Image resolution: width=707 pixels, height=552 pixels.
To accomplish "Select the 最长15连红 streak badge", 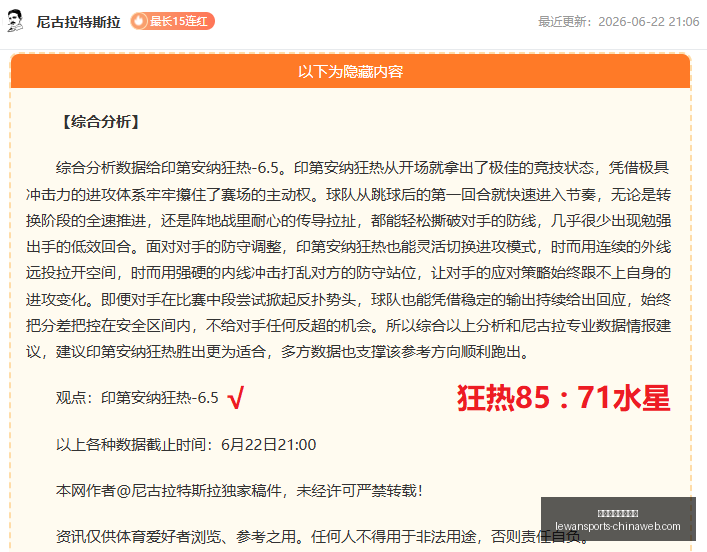I will click(x=172, y=21).
